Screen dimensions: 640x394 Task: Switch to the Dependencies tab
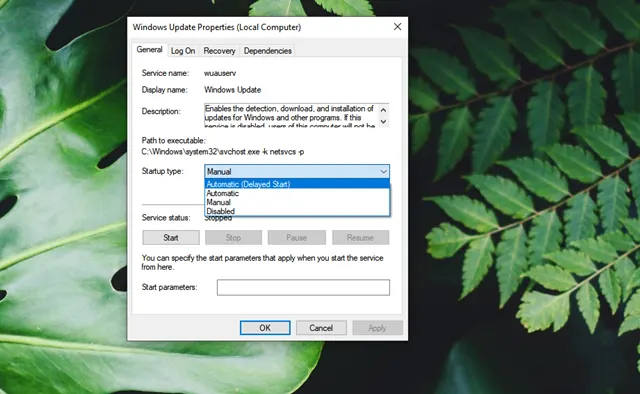[267, 51]
